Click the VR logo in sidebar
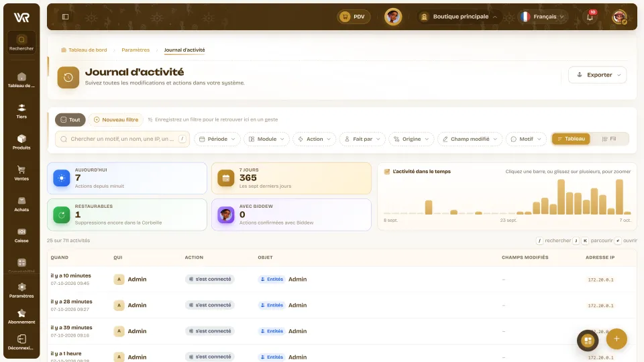 click(x=21, y=17)
